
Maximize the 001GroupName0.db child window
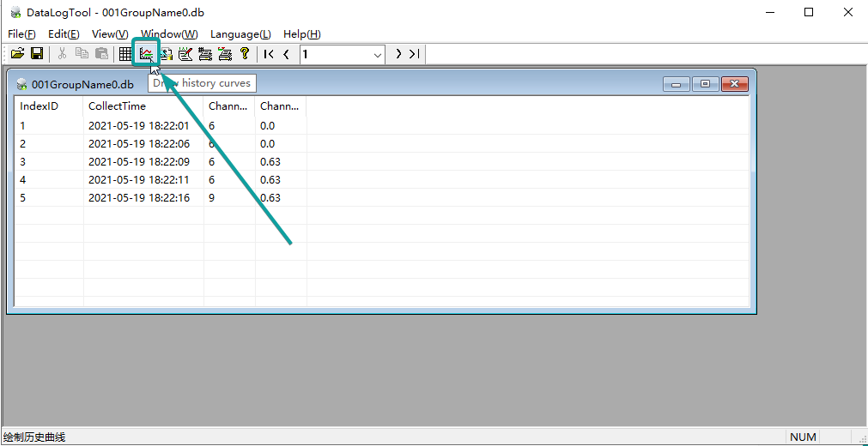coord(705,84)
